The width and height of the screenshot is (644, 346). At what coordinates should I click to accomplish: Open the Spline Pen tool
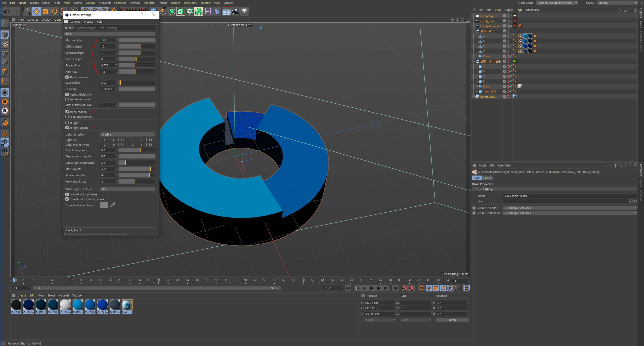tap(163, 11)
